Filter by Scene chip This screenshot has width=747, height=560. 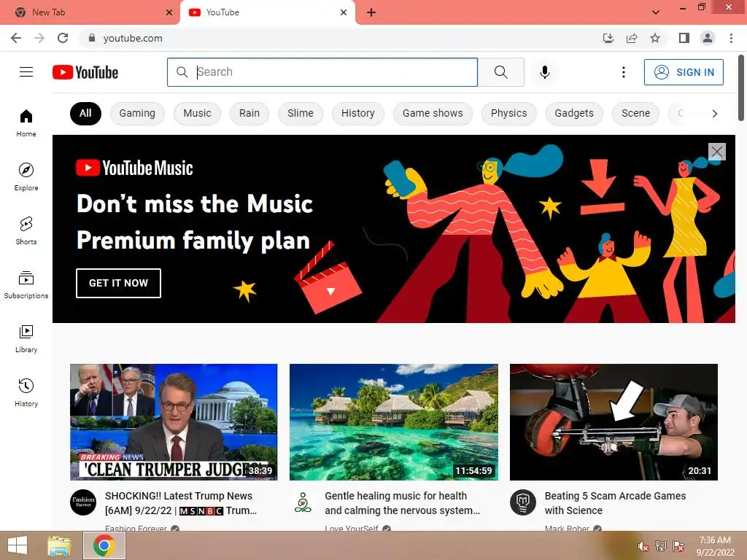click(635, 113)
